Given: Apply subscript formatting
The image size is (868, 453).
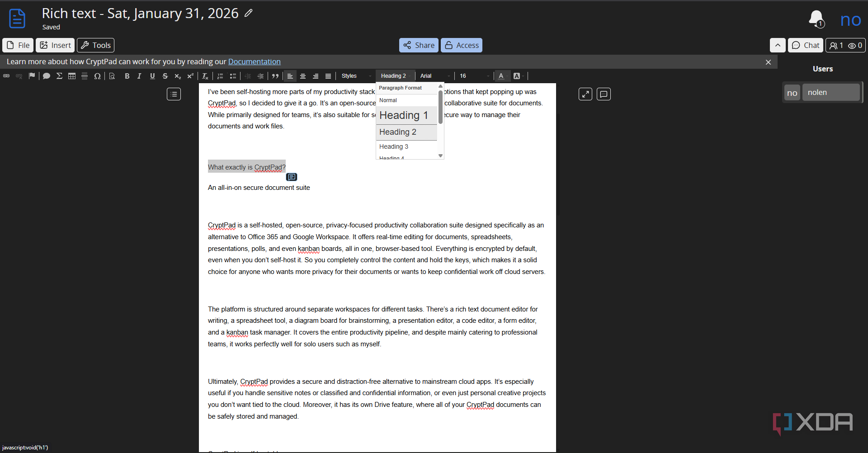Looking at the screenshot, I should tap(178, 76).
